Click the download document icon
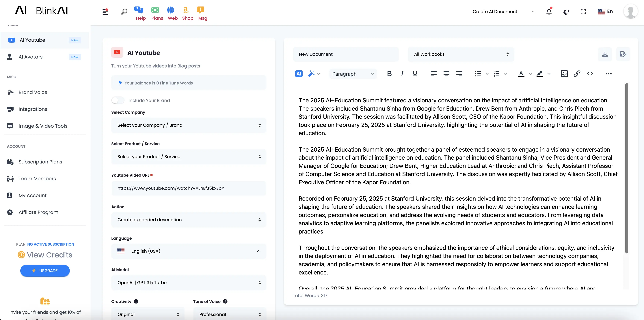The height and width of the screenshot is (320, 644). pyautogui.click(x=605, y=54)
